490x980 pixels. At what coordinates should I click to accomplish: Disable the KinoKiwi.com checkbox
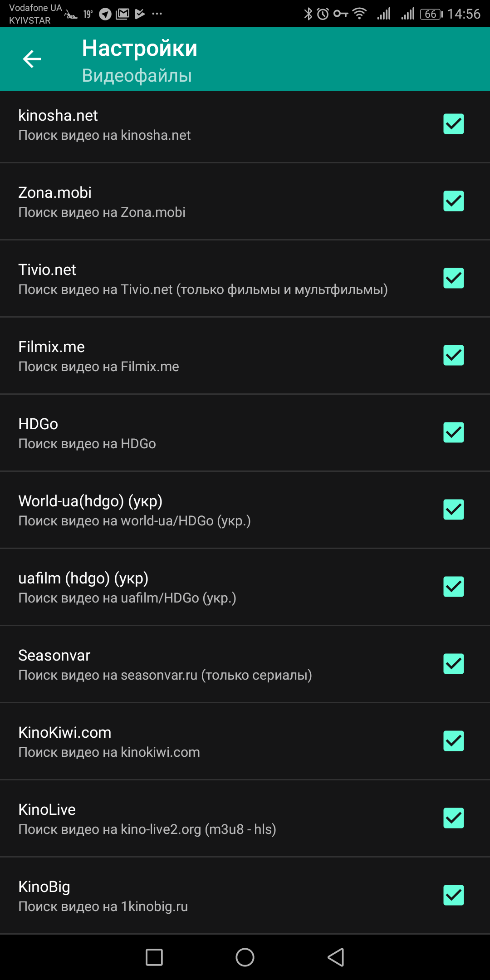coord(454,741)
